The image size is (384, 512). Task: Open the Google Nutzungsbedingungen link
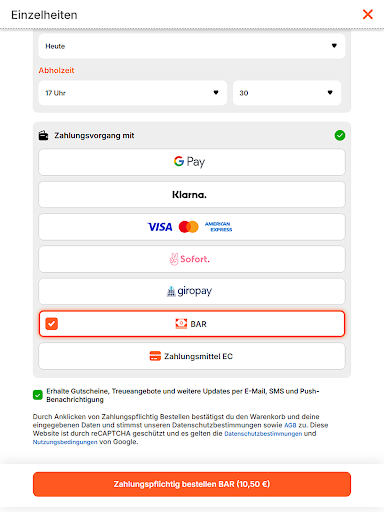pyautogui.click(x=65, y=442)
